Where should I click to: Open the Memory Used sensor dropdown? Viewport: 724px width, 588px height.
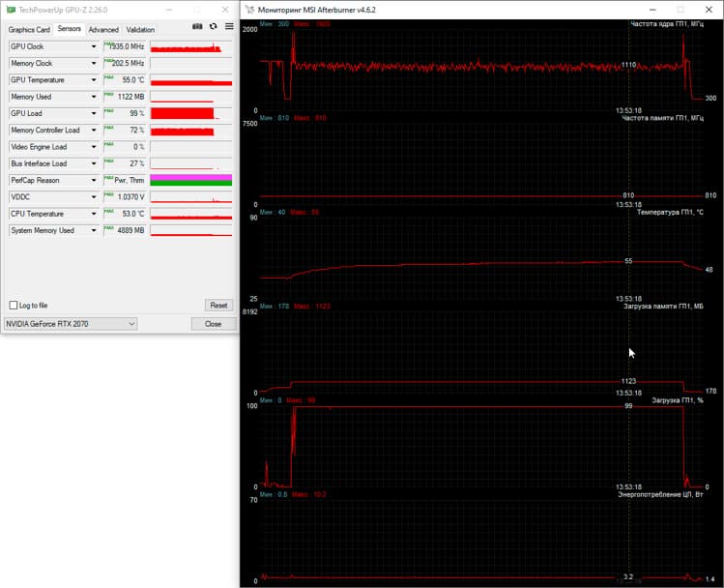pos(94,97)
